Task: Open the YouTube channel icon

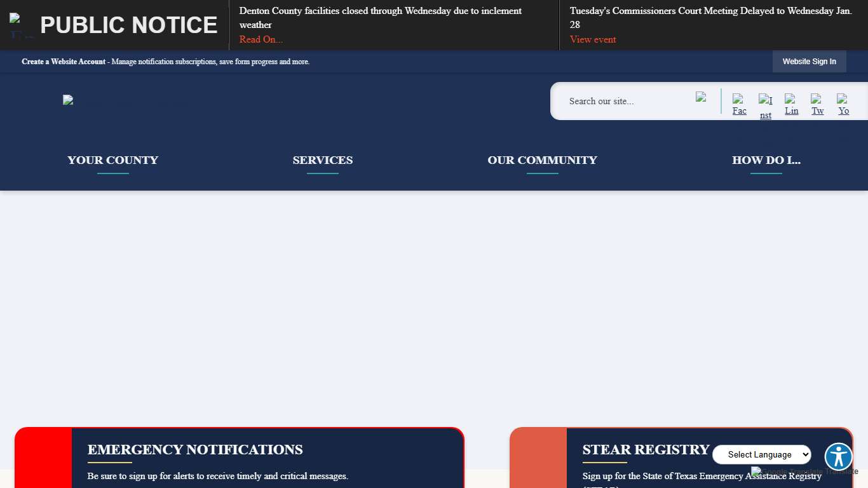Action: [x=843, y=104]
